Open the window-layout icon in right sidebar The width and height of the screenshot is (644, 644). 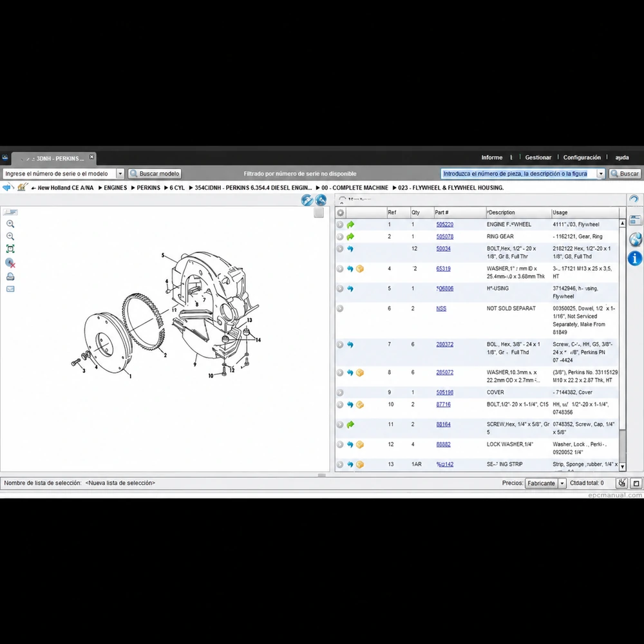[x=635, y=220]
